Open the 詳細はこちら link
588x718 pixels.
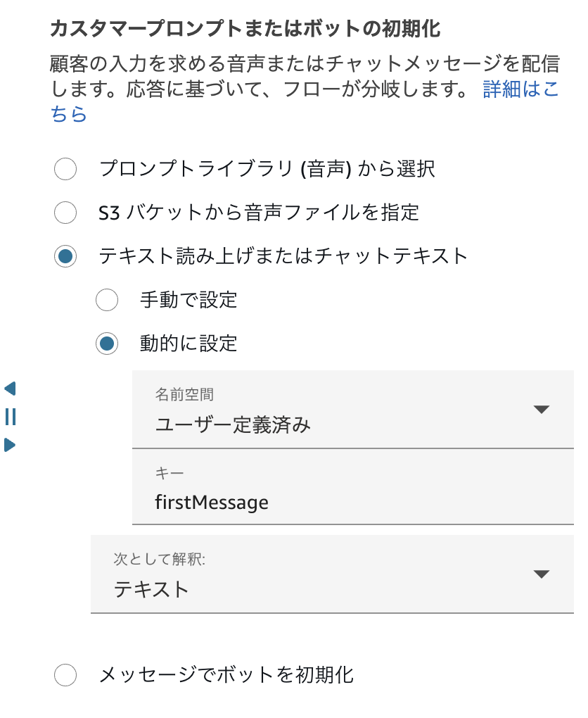520,90
